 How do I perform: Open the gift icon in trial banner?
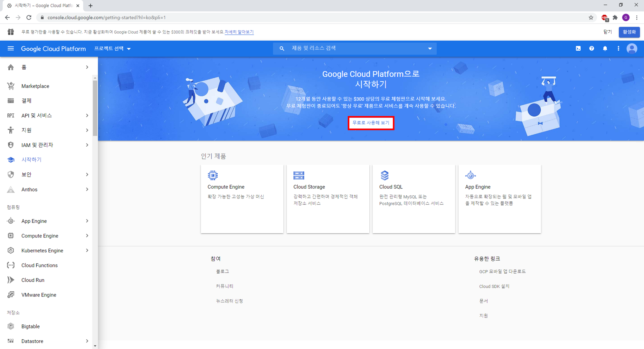(11, 32)
